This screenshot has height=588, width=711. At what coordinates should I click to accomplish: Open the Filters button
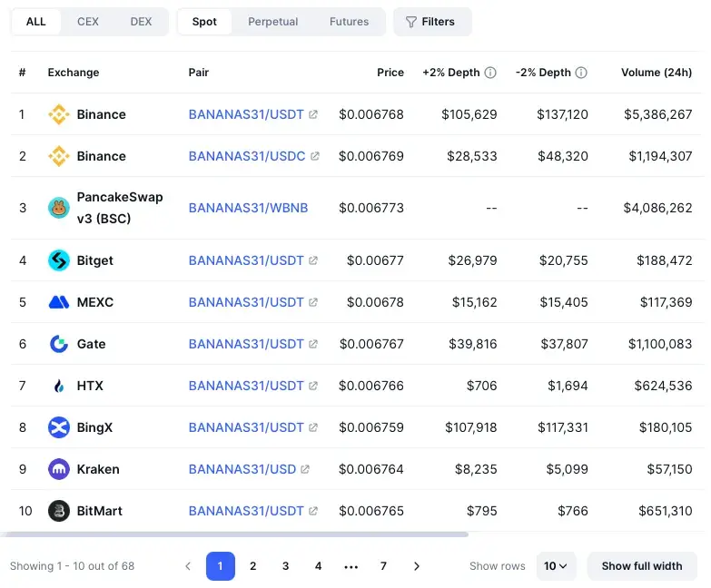(x=432, y=22)
